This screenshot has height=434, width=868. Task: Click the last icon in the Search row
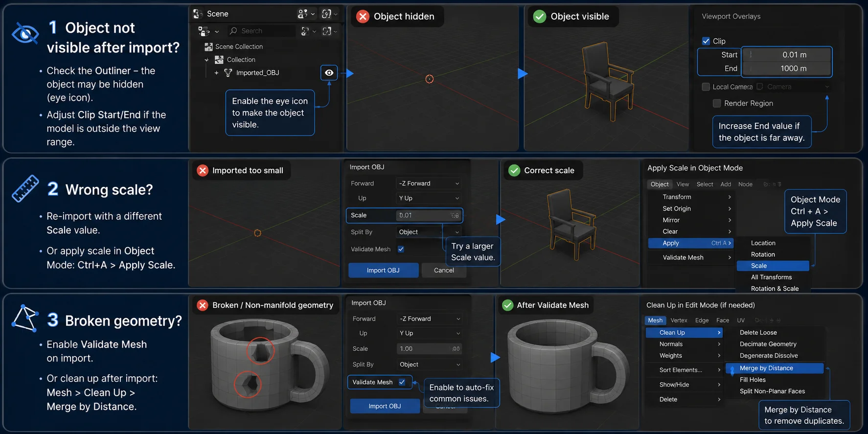(327, 31)
